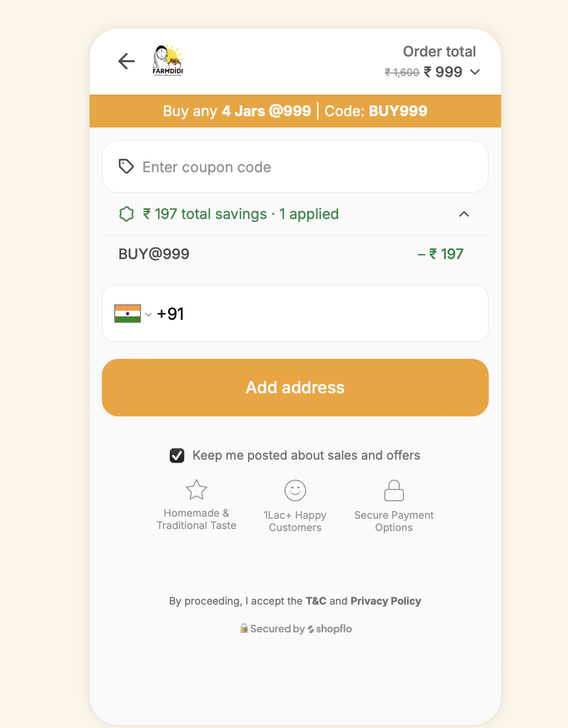Click the Secured by shopflo badge

296,629
